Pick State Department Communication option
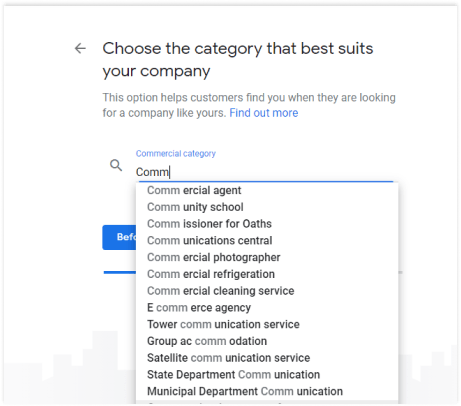 click(267, 374)
